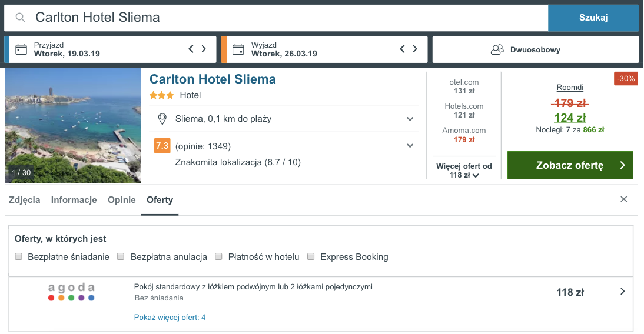Image resolution: width=644 pixels, height=334 pixels.
Task: Open the Dwuosobowy room type selector
Action: [x=536, y=49]
